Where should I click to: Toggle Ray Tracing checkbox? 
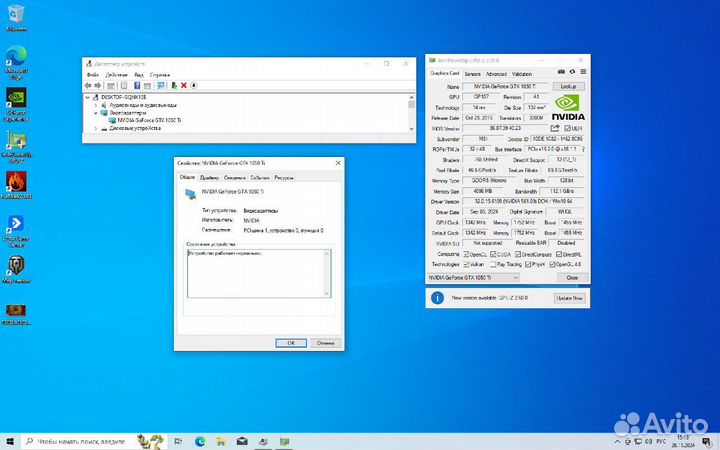(493, 264)
